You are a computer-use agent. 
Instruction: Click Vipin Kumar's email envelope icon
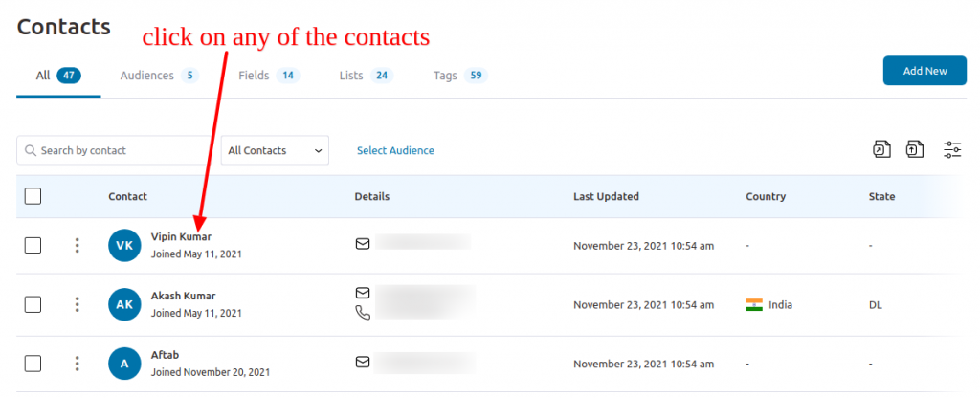tap(363, 244)
